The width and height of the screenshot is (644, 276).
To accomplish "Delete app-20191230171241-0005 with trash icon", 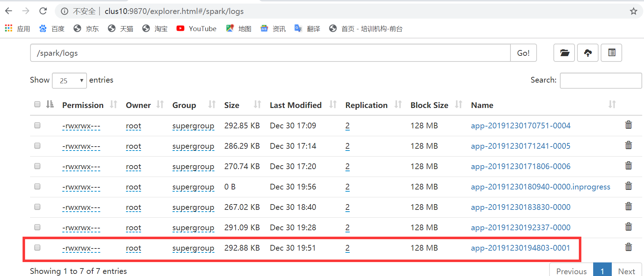I will point(628,145).
